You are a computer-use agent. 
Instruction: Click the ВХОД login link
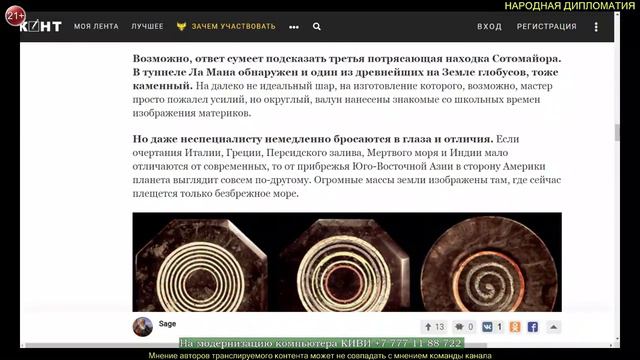click(489, 27)
